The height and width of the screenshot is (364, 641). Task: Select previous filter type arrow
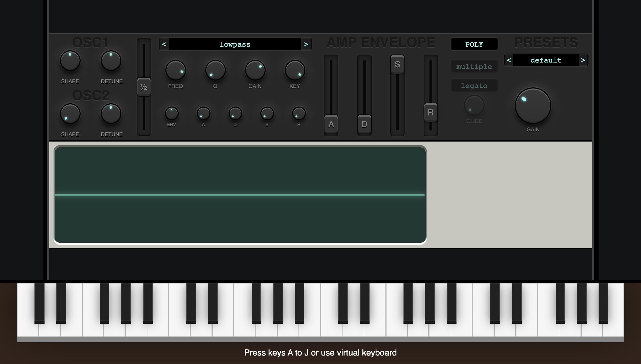(164, 44)
